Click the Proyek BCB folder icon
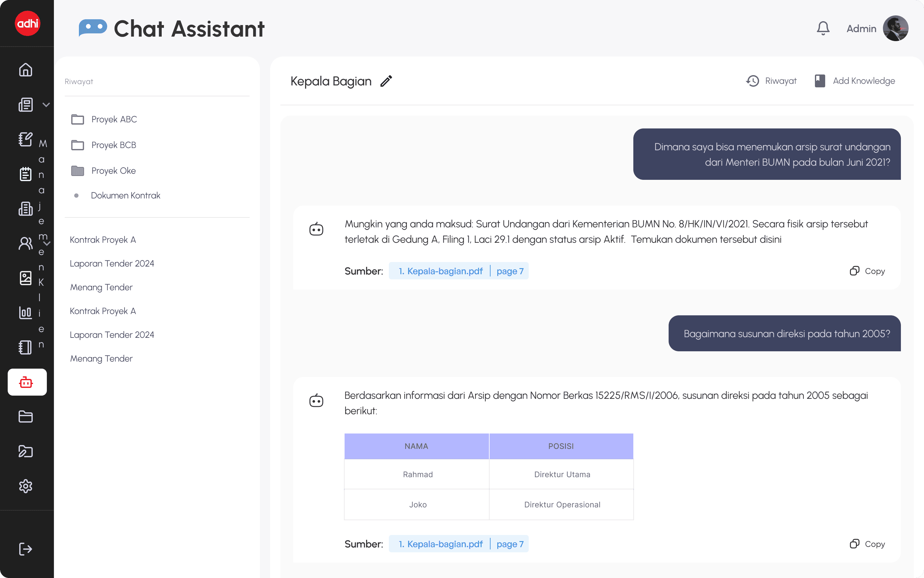 [x=78, y=145]
